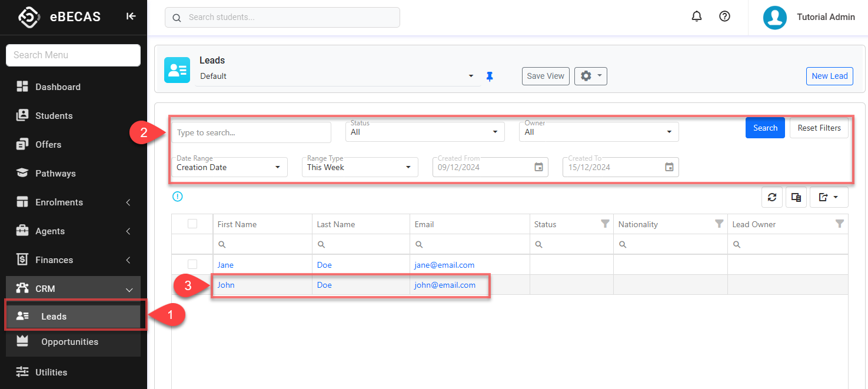This screenshot has height=389, width=868.
Task: Open the help question mark icon
Action: click(725, 16)
